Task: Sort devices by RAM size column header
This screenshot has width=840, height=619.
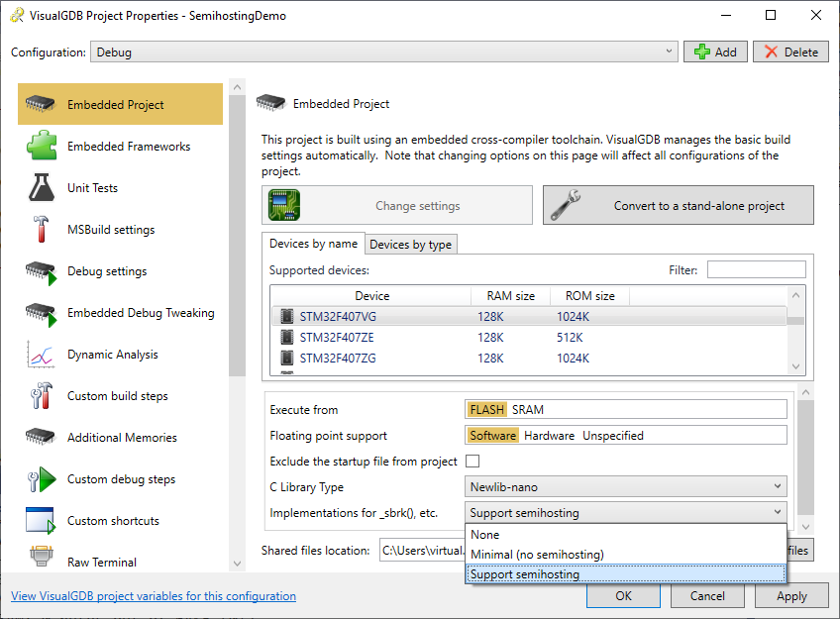Action: pyautogui.click(x=510, y=295)
